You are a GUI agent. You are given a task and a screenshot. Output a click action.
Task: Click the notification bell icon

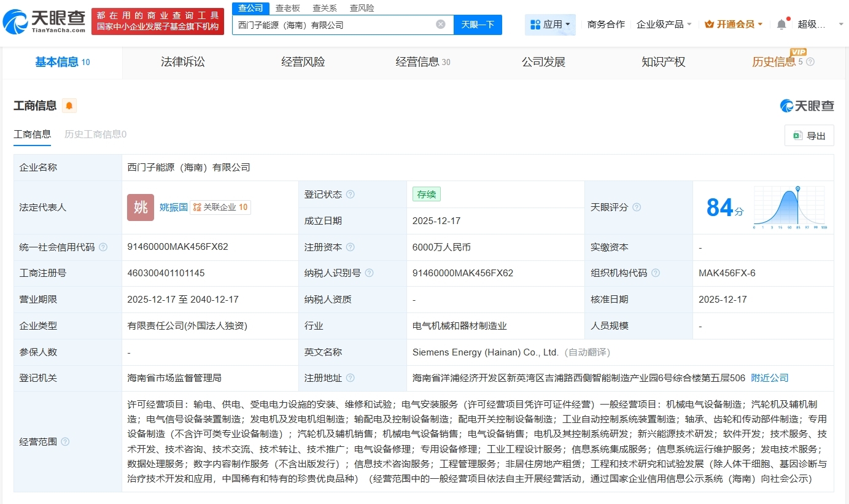781,23
